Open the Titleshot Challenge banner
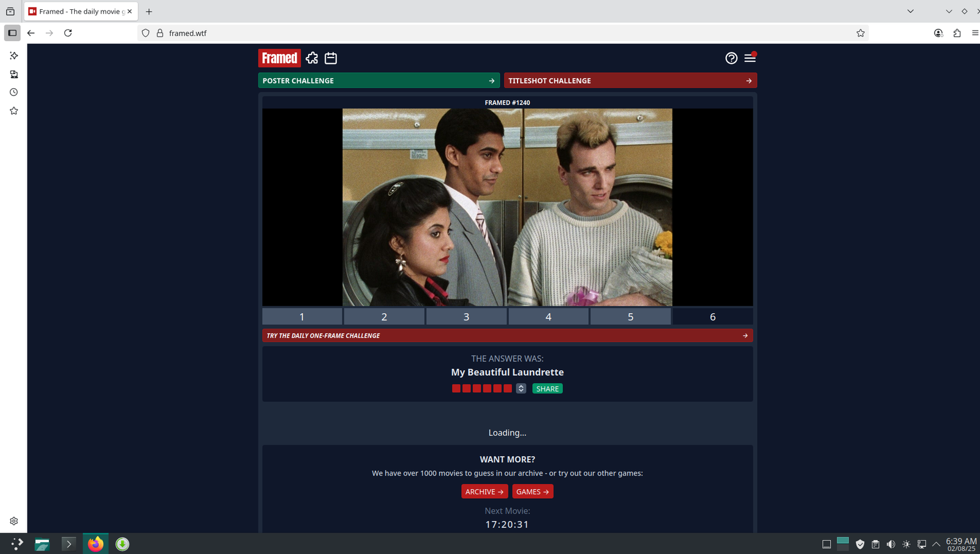This screenshot has height=554, width=980. click(x=630, y=80)
